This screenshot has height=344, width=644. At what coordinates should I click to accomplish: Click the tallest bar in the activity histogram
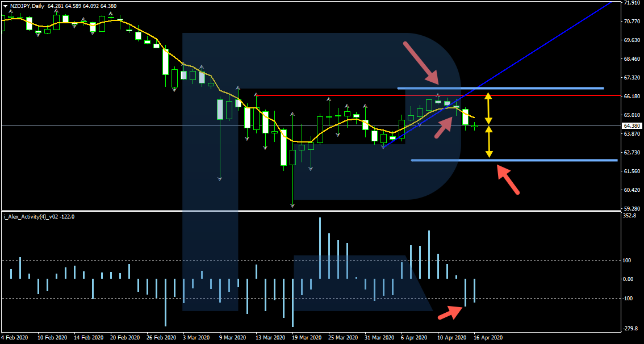[x=320, y=249]
